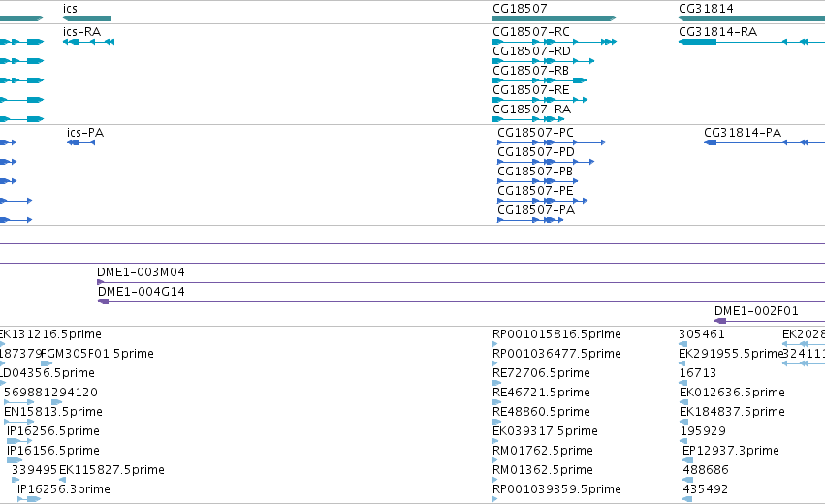Click the EK012636.5prime EST label
Viewport: 825px width, 504px height.
point(732,393)
